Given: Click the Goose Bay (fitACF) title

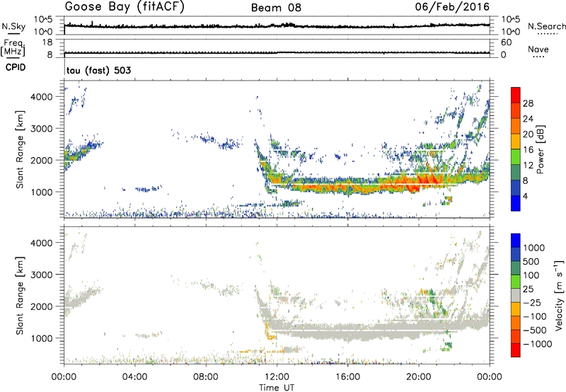Looking at the screenshot, I should (125, 6).
